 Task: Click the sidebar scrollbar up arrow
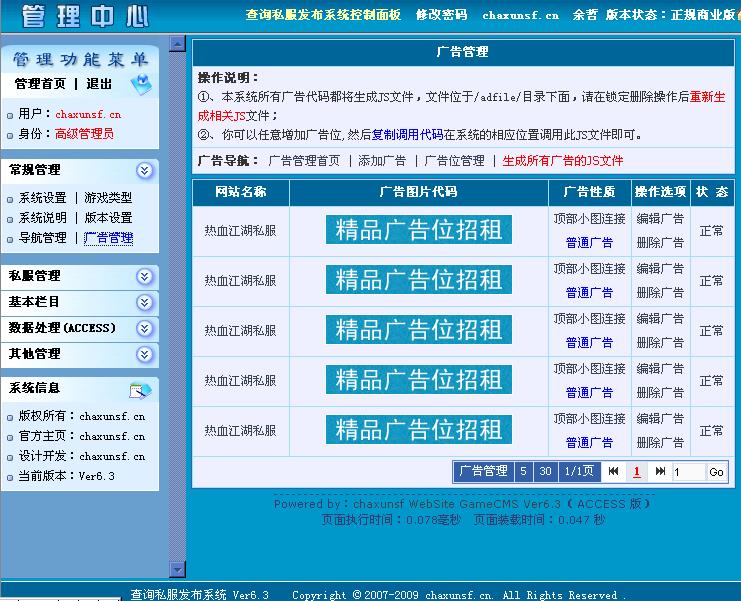coord(177,43)
